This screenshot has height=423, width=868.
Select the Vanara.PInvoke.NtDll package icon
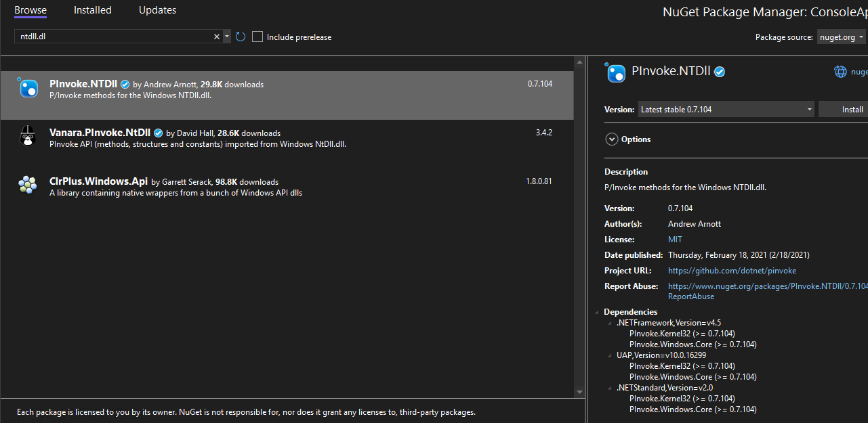28,136
